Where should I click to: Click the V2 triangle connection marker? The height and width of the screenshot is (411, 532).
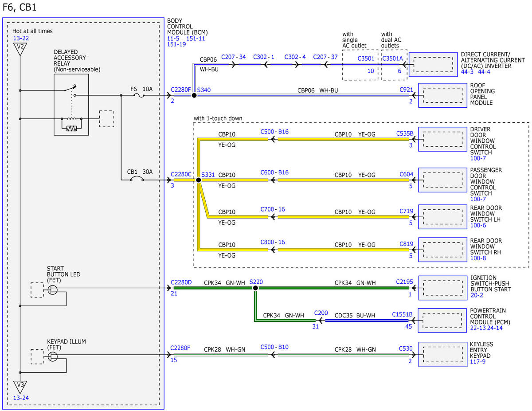(x=20, y=49)
